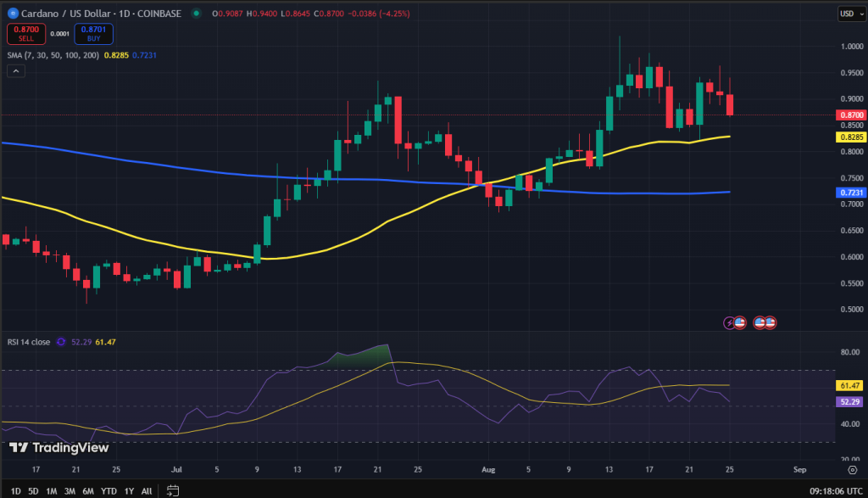Select the YTD time range

108,490
